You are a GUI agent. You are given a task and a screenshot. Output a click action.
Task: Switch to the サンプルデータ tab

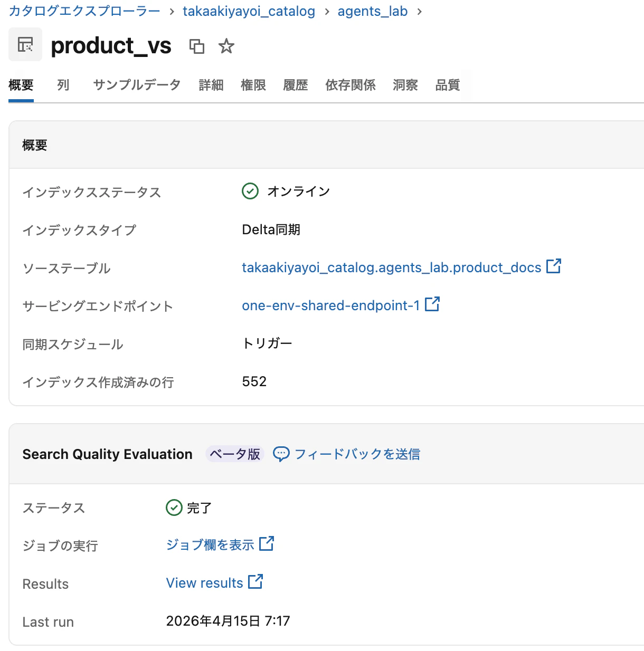pyautogui.click(x=136, y=85)
